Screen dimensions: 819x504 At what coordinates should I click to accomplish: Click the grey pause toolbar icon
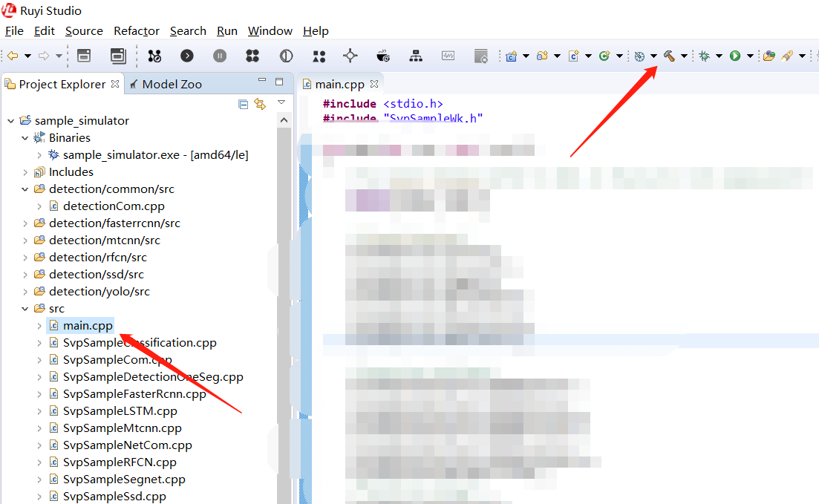(220, 56)
